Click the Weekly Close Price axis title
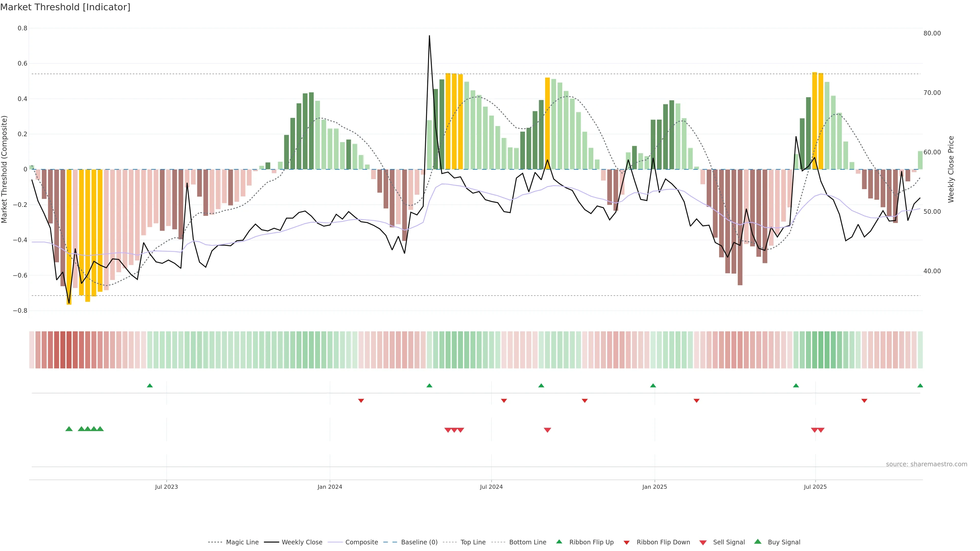Viewport: 980px width, 551px height. pos(951,169)
